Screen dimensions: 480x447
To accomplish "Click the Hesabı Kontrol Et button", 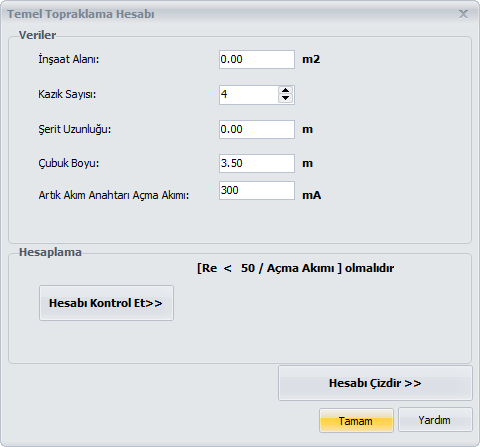I will tap(106, 303).
